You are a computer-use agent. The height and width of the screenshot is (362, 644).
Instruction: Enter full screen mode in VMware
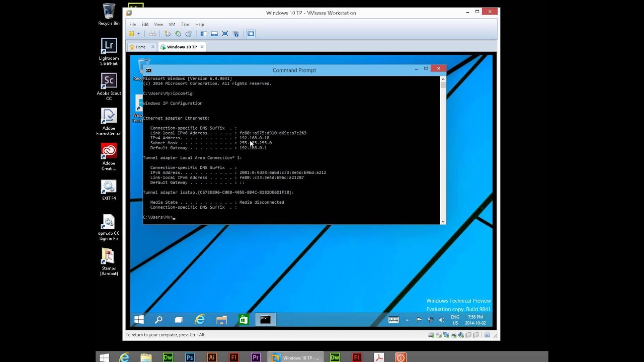225,34
